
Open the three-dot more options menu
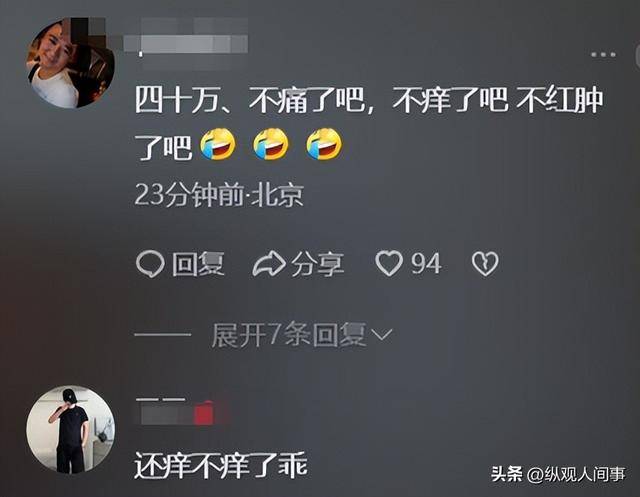[x=603, y=54]
